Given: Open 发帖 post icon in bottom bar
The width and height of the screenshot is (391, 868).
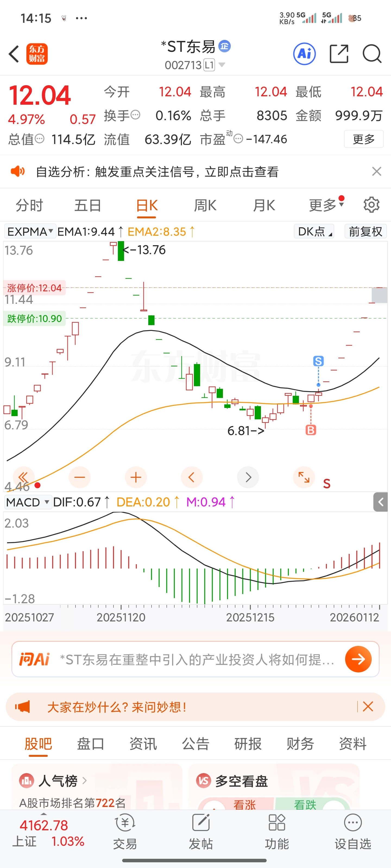Looking at the screenshot, I should pos(201,831).
